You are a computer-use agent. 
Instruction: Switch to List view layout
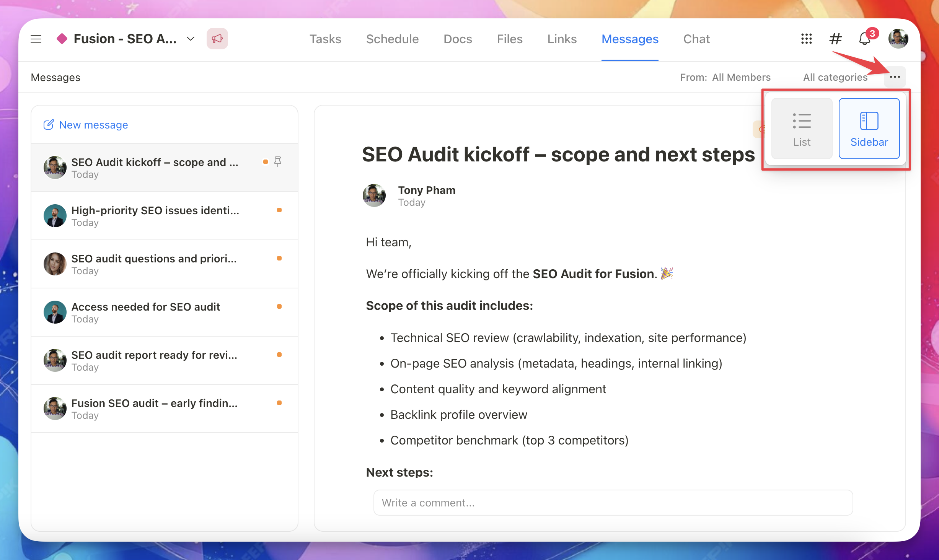point(802,129)
